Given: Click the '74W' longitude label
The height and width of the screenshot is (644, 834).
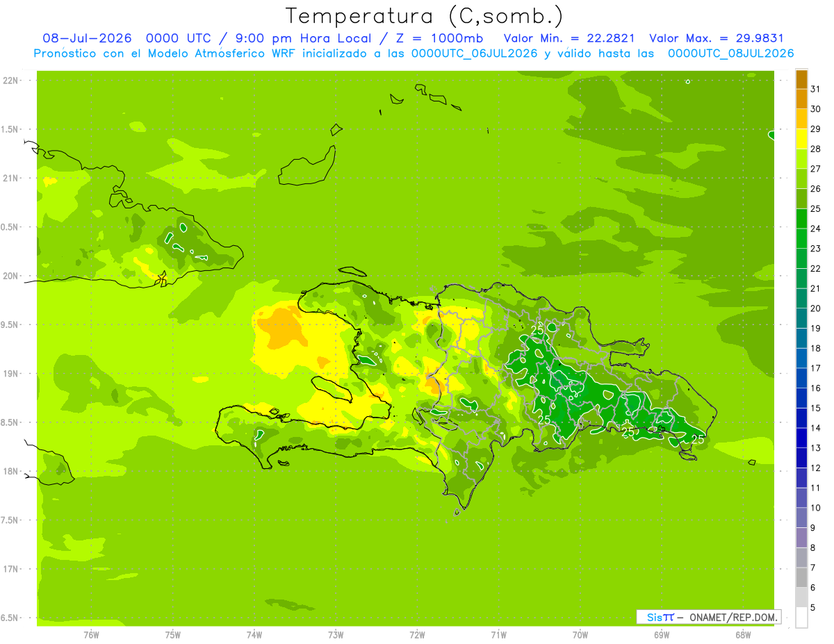Looking at the screenshot, I should tap(254, 635).
